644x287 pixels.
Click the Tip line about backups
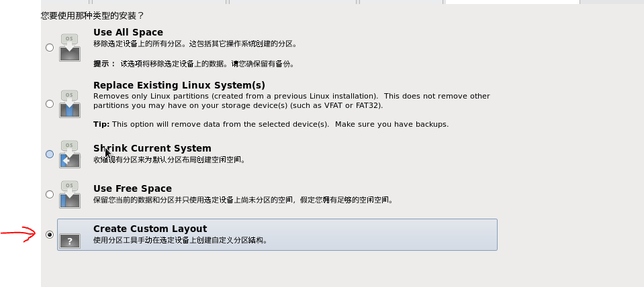(271, 124)
